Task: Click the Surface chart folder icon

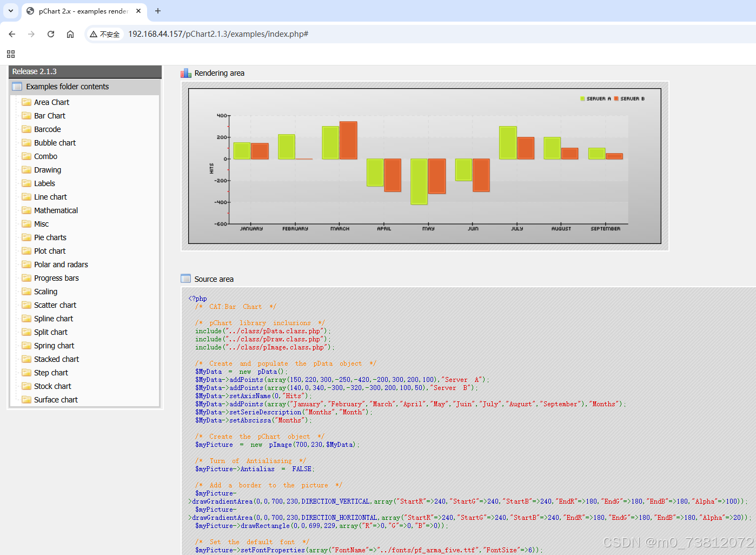Action: tap(26, 400)
